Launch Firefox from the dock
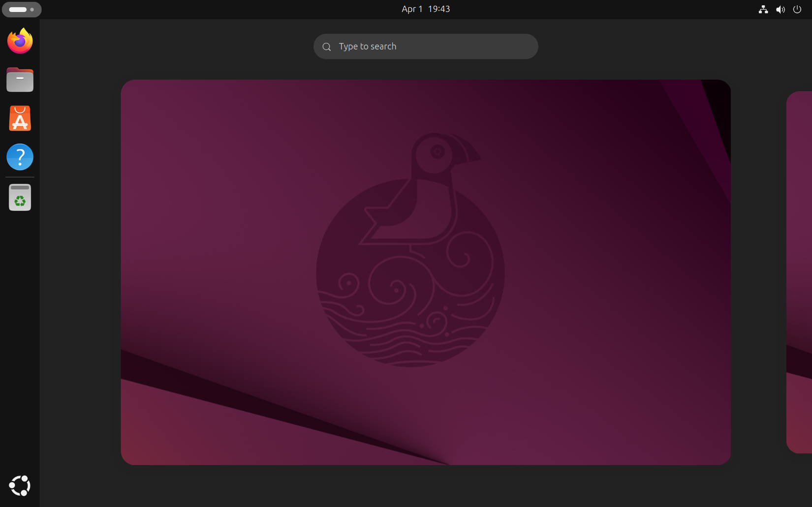The image size is (812, 507). point(20,41)
